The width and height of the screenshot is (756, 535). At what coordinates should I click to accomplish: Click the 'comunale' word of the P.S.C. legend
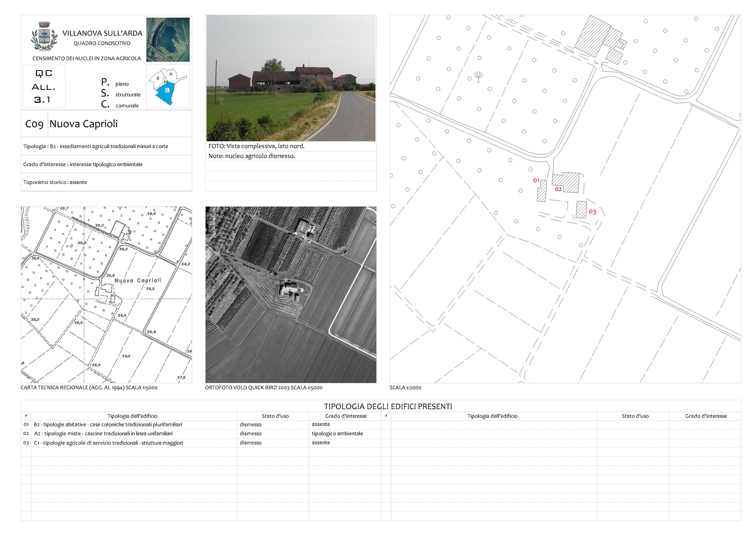[127, 106]
